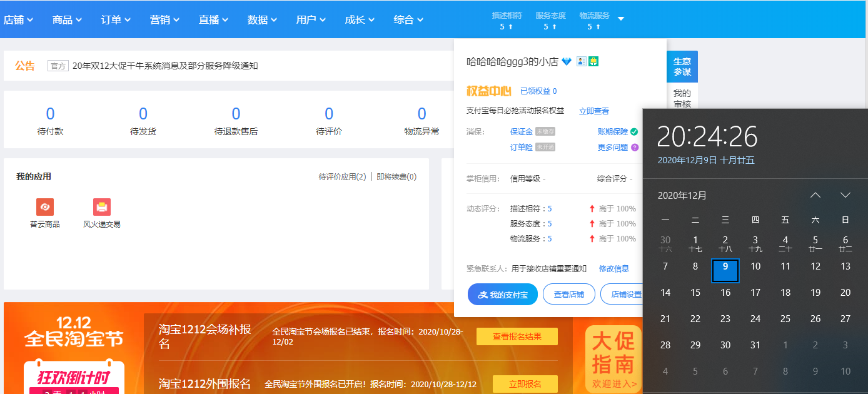
Task: Click the 权益中心 heading
Action: pos(489,91)
